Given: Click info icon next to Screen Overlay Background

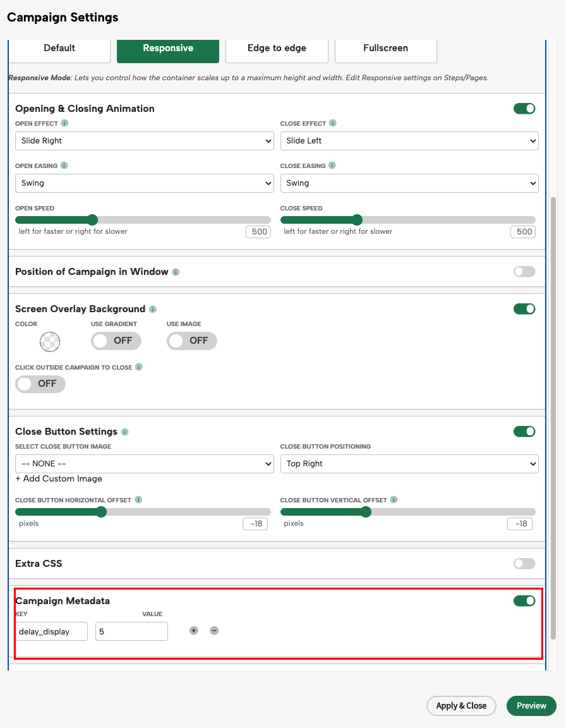Looking at the screenshot, I should [x=153, y=310].
